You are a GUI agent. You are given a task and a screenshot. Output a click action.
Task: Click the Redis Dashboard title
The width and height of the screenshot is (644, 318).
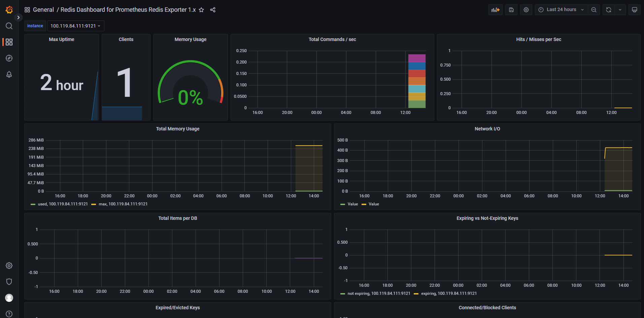pos(128,10)
